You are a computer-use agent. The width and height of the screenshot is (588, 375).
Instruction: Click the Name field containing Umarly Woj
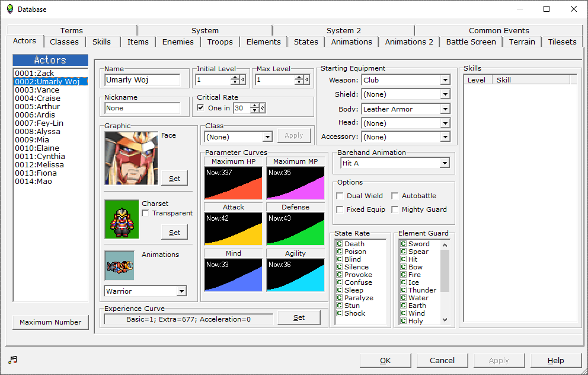(x=142, y=80)
